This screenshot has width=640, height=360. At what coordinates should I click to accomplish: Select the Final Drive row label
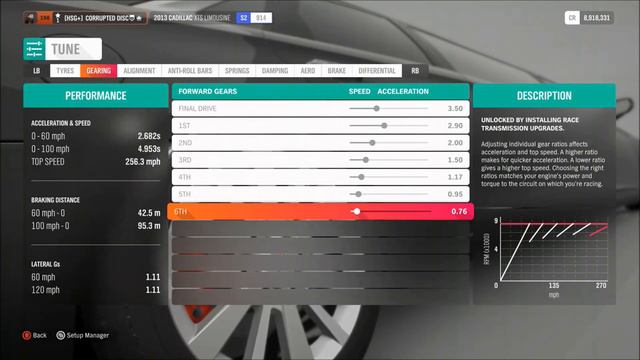point(197,109)
